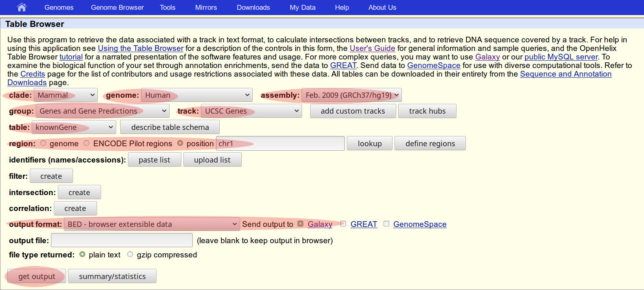This screenshot has width=644, height=290.
Task: Click the output file text field
Action: [122, 240]
